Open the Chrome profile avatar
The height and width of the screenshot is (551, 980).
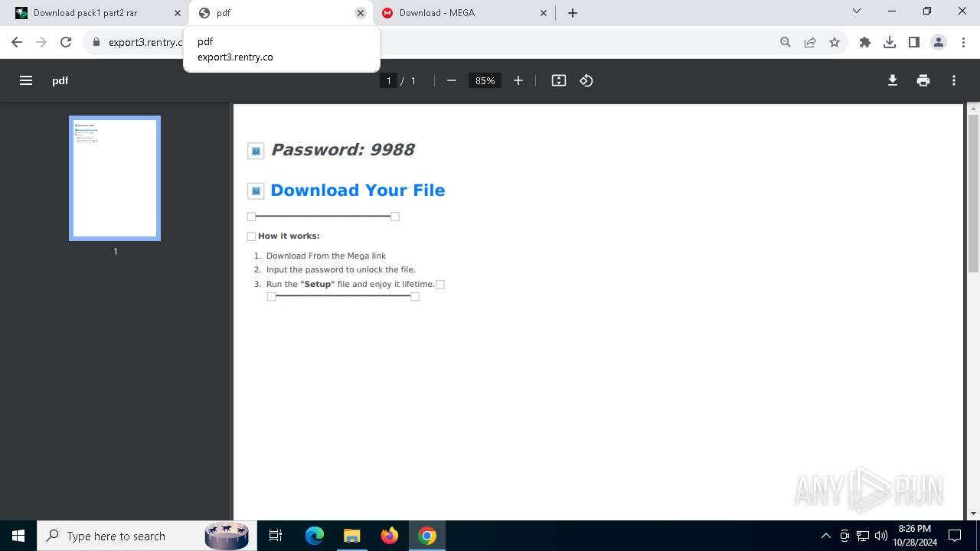point(939,42)
